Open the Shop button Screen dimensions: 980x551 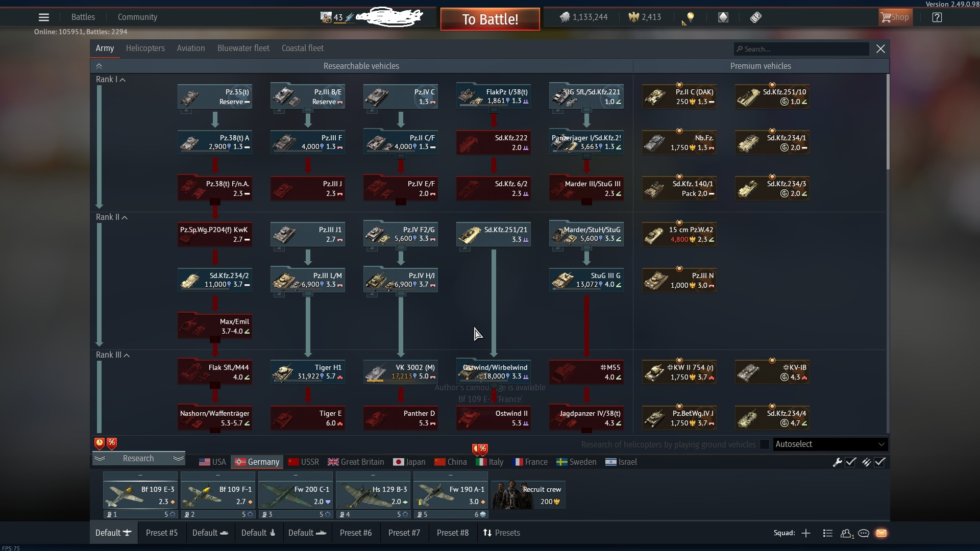pos(895,17)
